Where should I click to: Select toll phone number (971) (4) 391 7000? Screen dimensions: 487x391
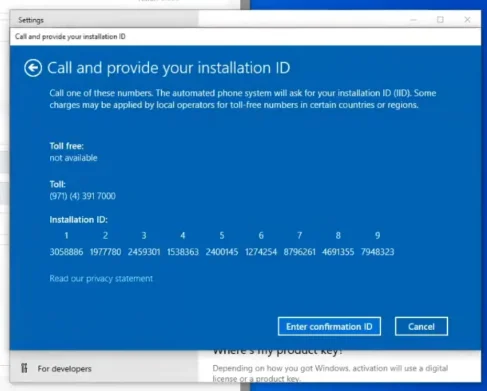[x=83, y=196]
